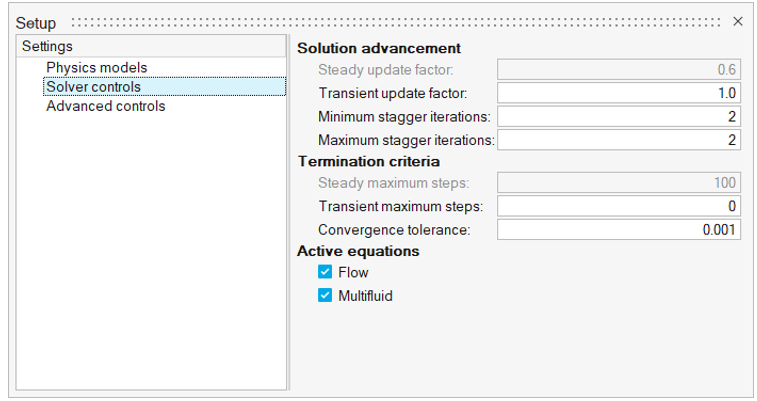The height and width of the screenshot is (401, 757).
Task: Click the Active equations section heading
Action: [358, 251]
